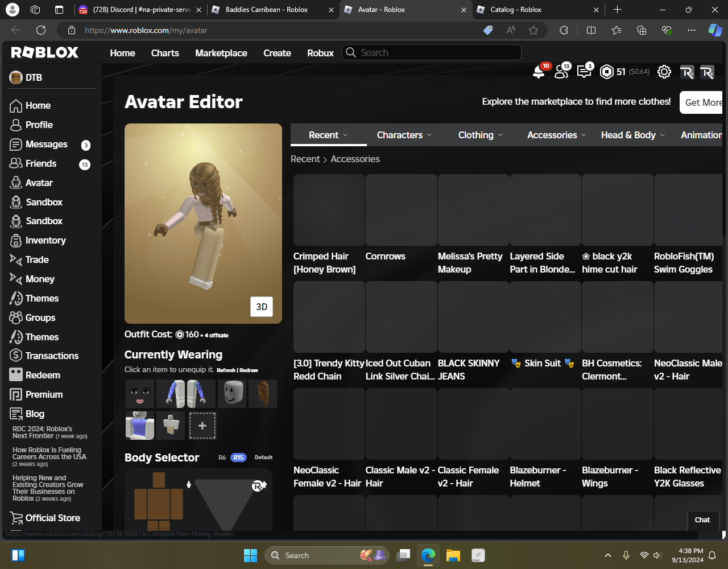Open Create in the top navigation
Image resolution: width=728 pixels, height=569 pixels.
point(277,53)
